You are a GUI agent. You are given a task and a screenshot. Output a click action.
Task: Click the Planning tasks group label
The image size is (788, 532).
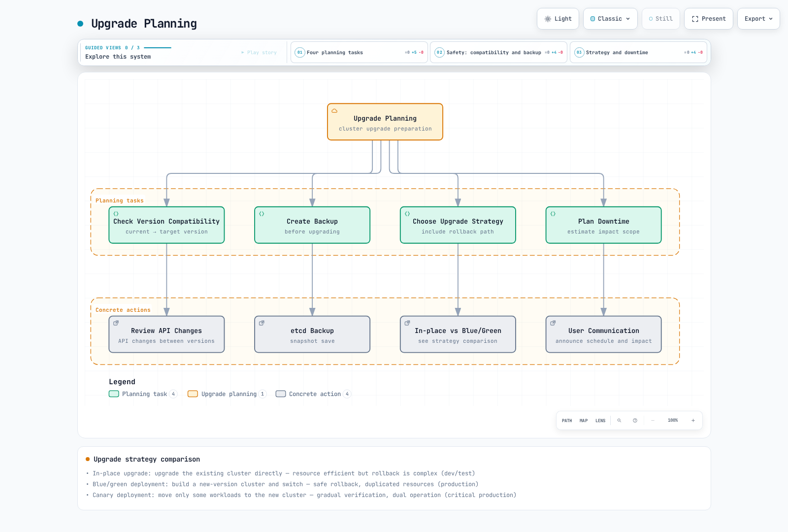(x=120, y=200)
